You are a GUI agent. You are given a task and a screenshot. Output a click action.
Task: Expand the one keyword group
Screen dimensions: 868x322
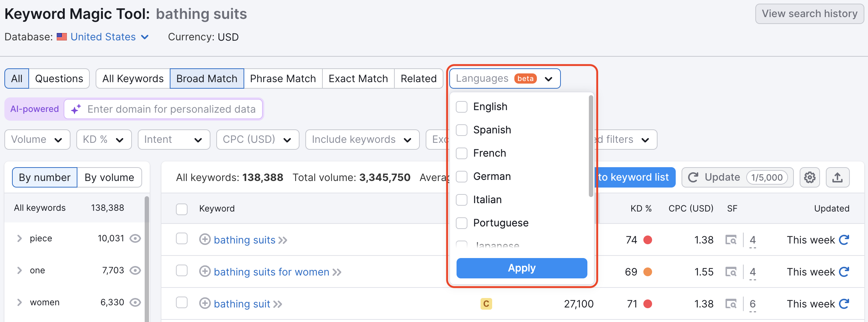pos(20,270)
